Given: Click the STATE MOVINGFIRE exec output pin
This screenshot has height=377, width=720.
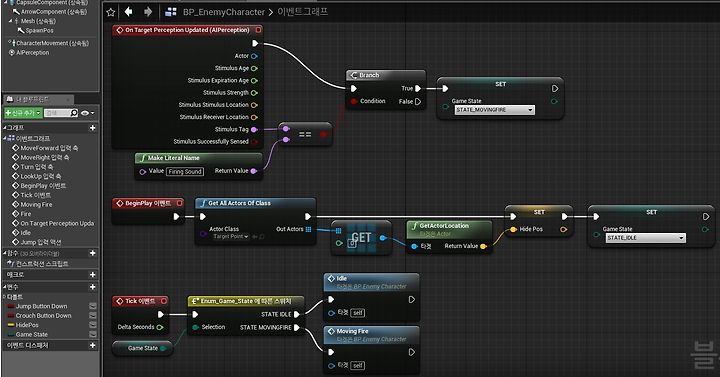Looking at the screenshot, I should coord(297,327).
